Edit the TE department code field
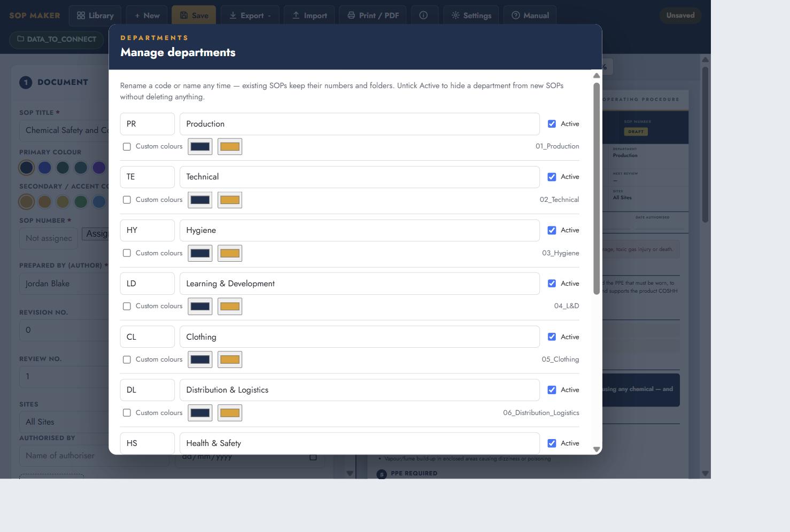This screenshot has width=790, height=532. point(148,177)
